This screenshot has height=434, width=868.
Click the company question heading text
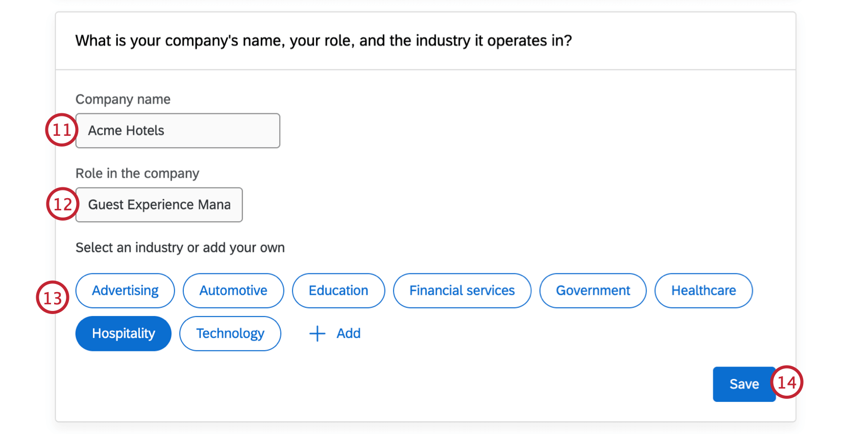(323, 40)
